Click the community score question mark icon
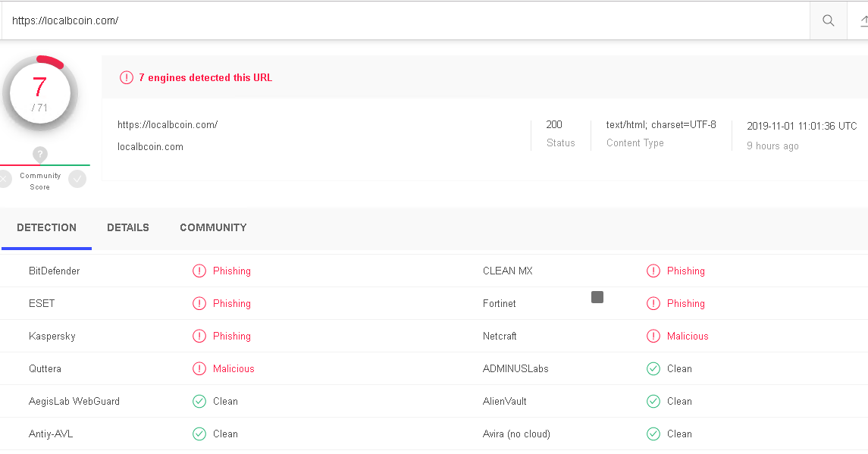 point(40,154)
